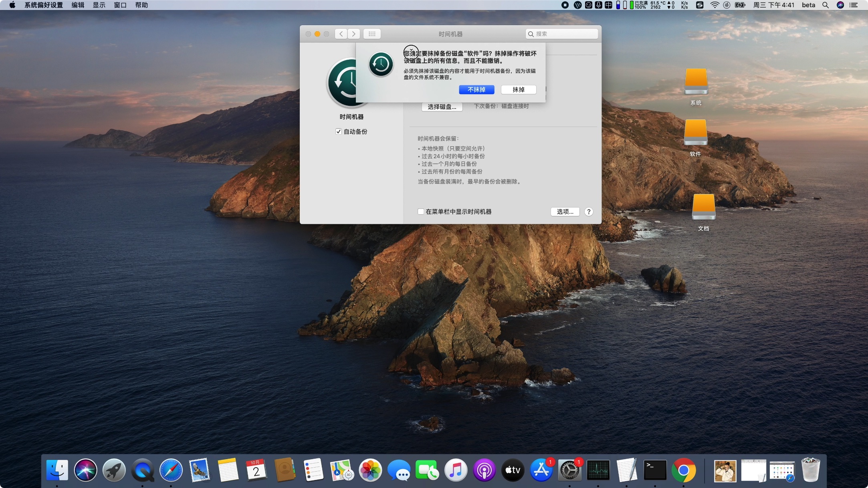Open the Apple menu
This screenshot has width=868, height=488.
tap(12, 5)
